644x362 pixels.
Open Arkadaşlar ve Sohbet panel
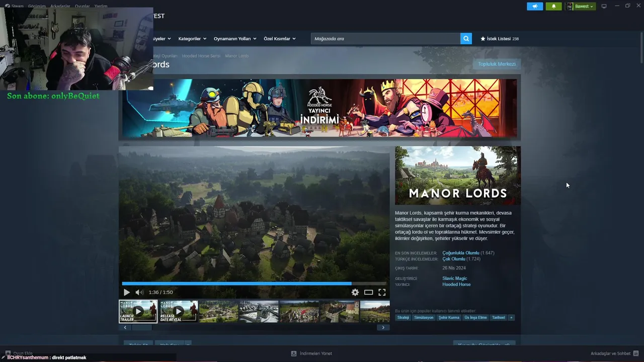(x=614, y=353)
